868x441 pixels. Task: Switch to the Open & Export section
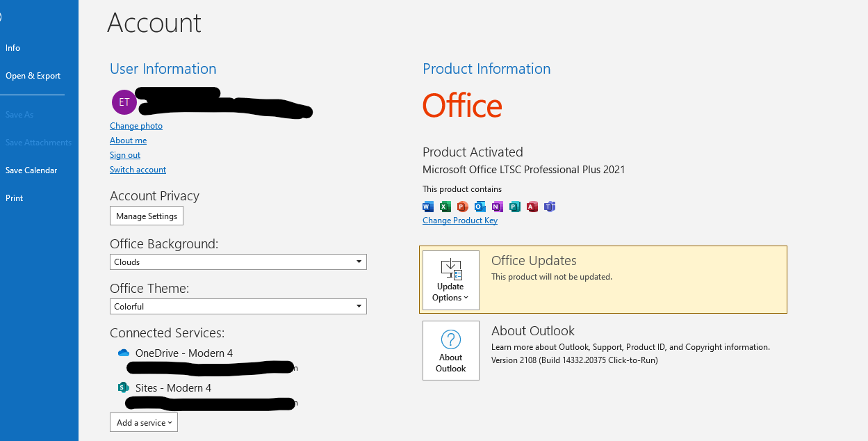click(33, 75)
